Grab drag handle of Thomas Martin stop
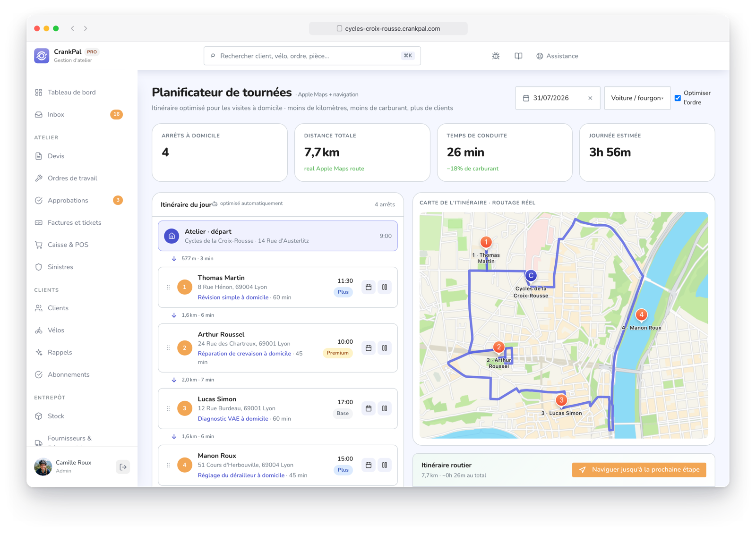This screenshot has width=756, height=534. click(168, 287)
